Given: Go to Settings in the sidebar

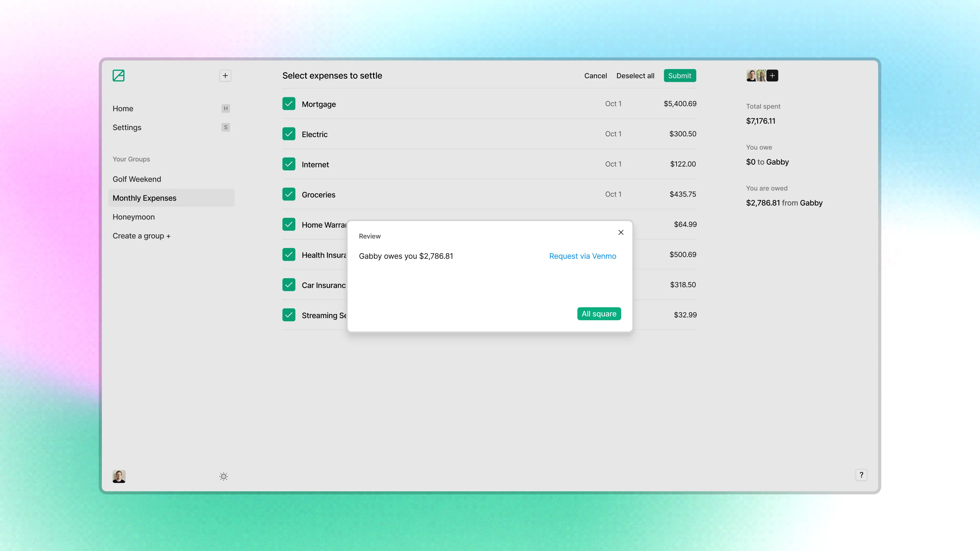Looking at the screenshot, I should click(x=127, y=128).
